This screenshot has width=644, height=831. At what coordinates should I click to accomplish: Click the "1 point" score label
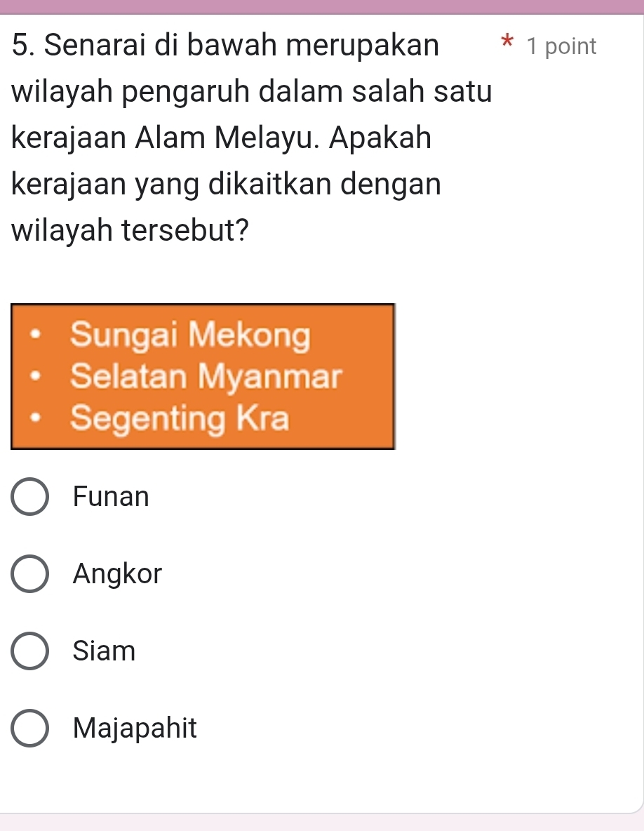(x=562, y=47)
